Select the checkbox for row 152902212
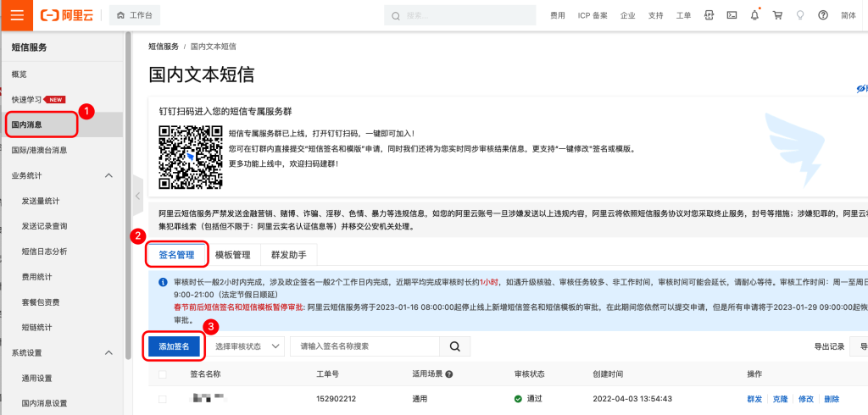The height and width of the screenshot is (415, 868). (x=162, y=399)
